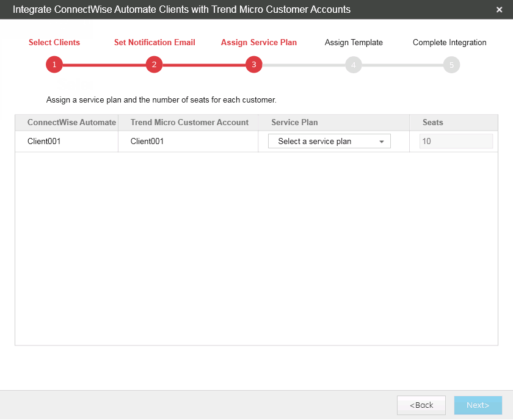Screen dimensions: 513x420
Task: Select the Select Clients step label
Action: [x=54, y=43]
